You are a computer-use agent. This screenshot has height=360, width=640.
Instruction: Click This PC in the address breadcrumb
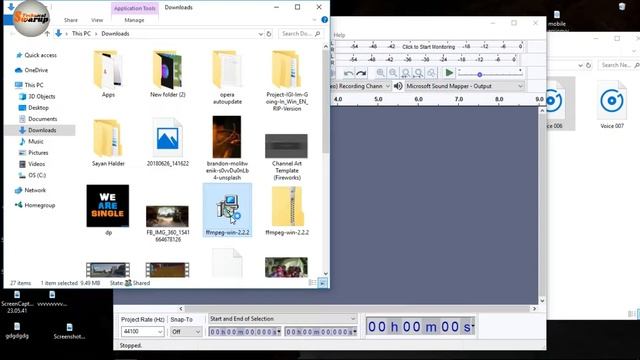(81, 34)
